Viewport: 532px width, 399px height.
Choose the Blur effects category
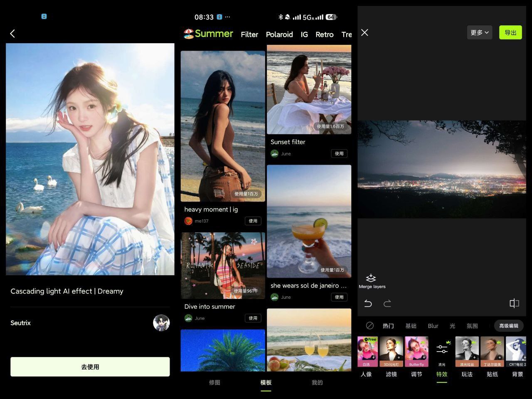(x=433, y=326)
